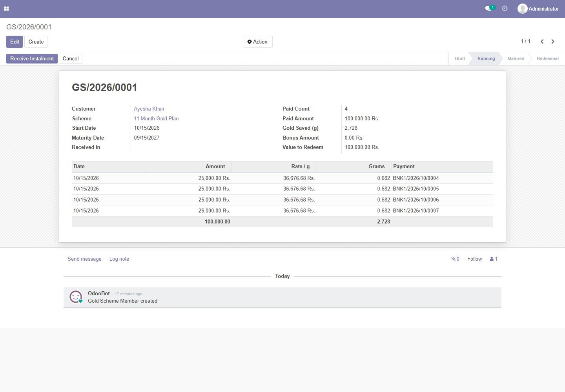565x392 pixels.
Task: Select the Running status stage
Action: 486,59
